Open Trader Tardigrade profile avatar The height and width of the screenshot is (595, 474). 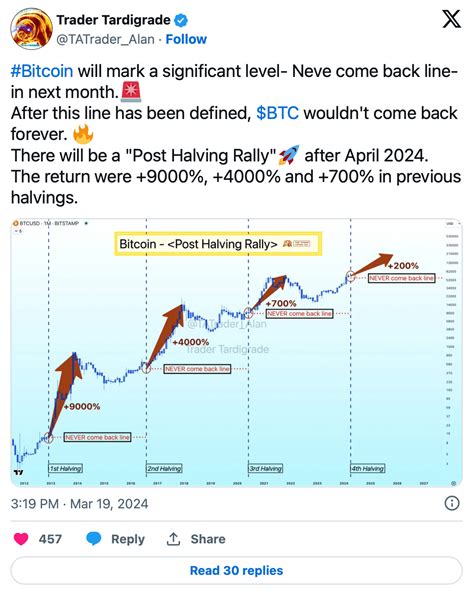[x=31, y=29]
